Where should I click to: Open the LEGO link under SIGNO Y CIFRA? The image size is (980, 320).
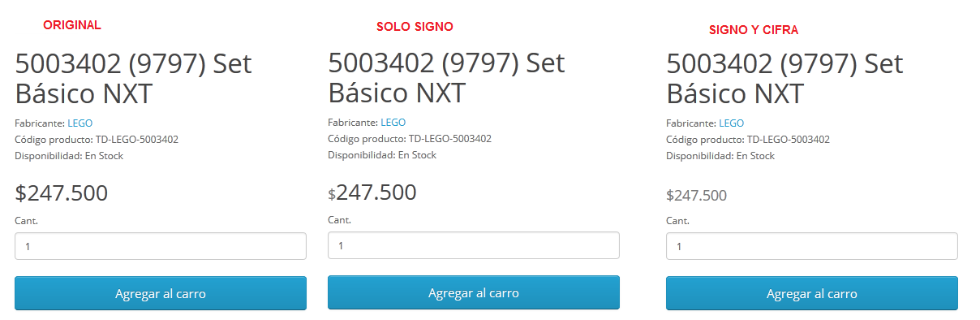coord(731,123)
